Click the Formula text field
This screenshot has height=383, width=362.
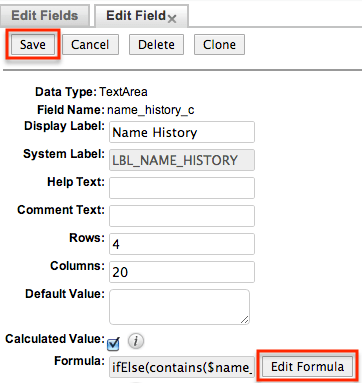tap(182, 367)
